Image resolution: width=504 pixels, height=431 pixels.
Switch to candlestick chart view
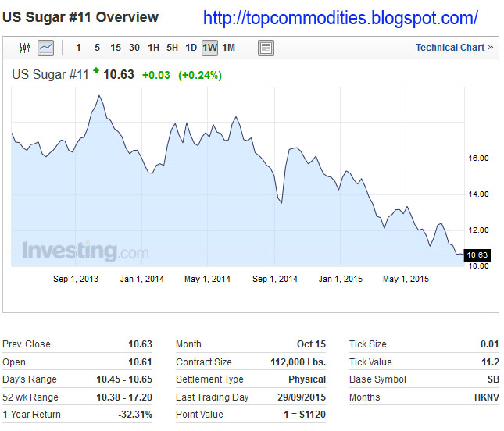(24, 48)
